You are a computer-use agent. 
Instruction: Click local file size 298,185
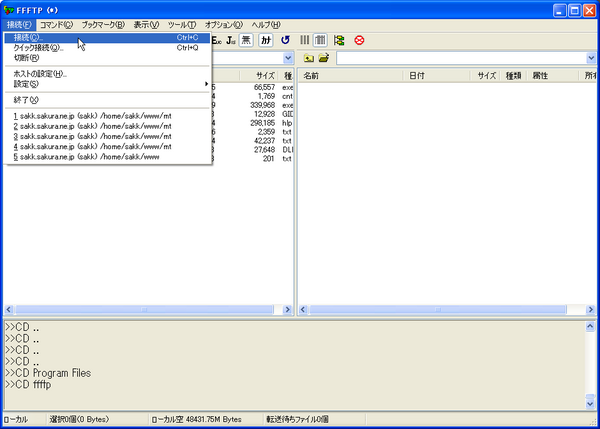[x=262, y=123]
